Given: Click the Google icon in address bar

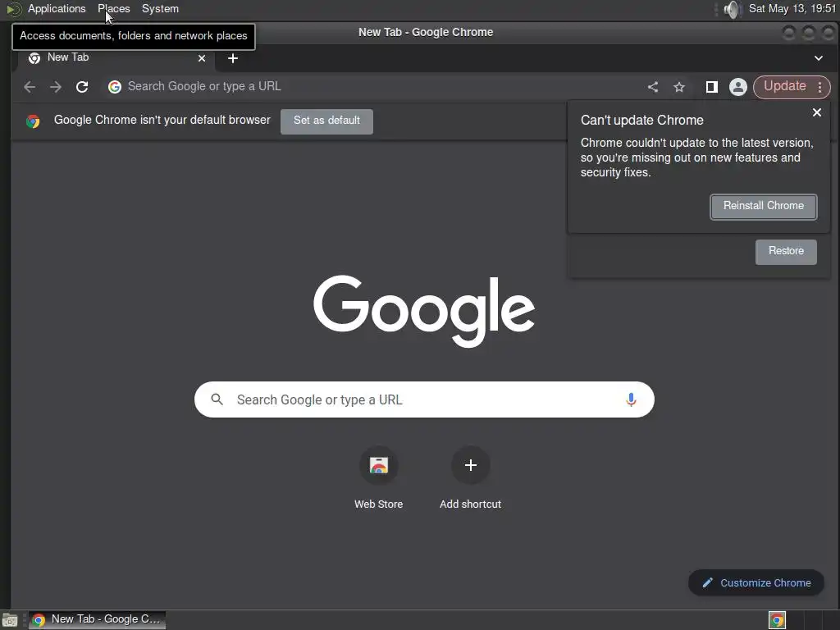Looking at the screenshot, I should tap(115, 87).
